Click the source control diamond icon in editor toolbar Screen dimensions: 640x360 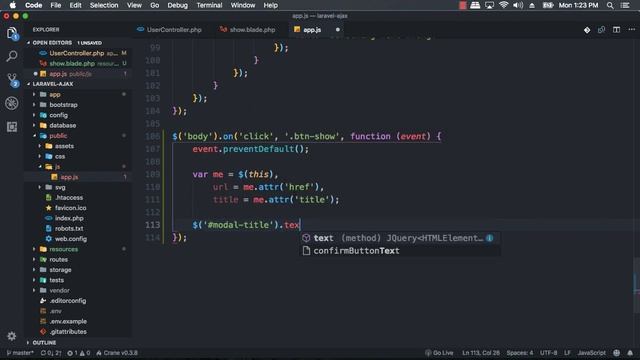click(x=587, y=30)
